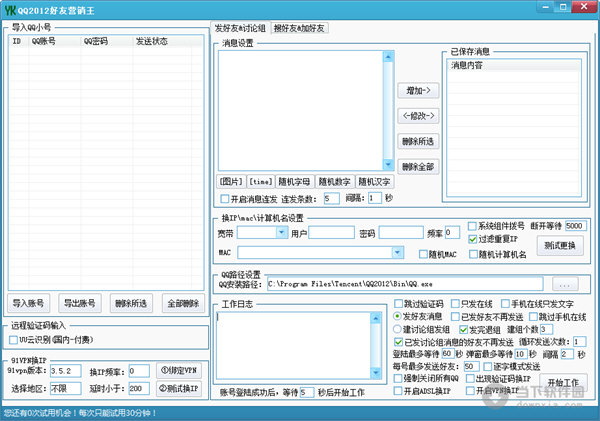Click the 开始工作 button
This screenshot has height=421, width=600.
(563, 383)
